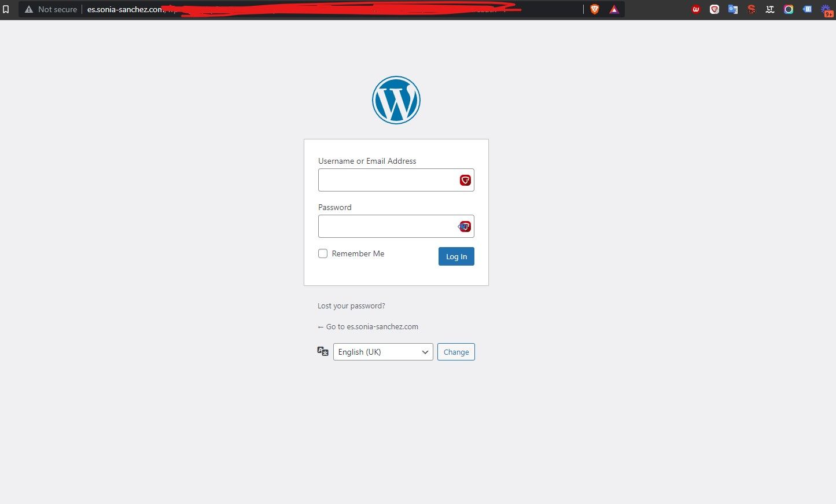The image size is (836, 504).
Task: Focus the Password input field
Action: (396, 226)
